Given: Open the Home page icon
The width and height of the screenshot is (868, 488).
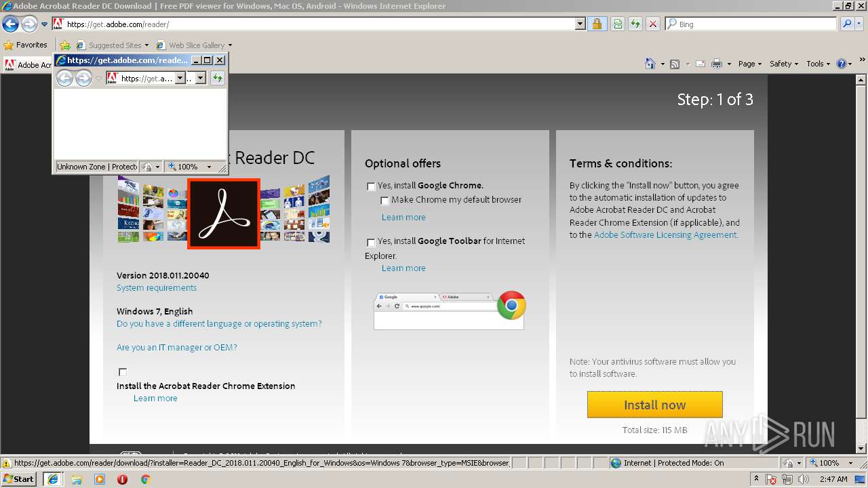Looking at the screenshot, I should pyautogui.click(x=650, y=64).
